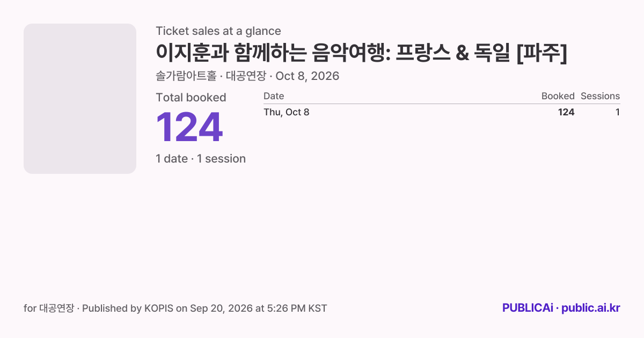This screenshot has width=644, height=338.
Task: Click the large purple 124 total
Action: coord(189,128)
